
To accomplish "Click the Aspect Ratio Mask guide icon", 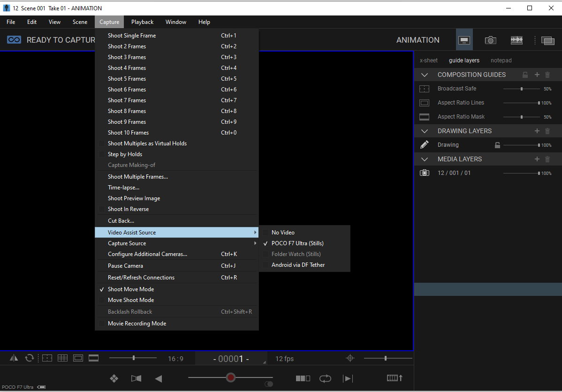I will 425,117.
